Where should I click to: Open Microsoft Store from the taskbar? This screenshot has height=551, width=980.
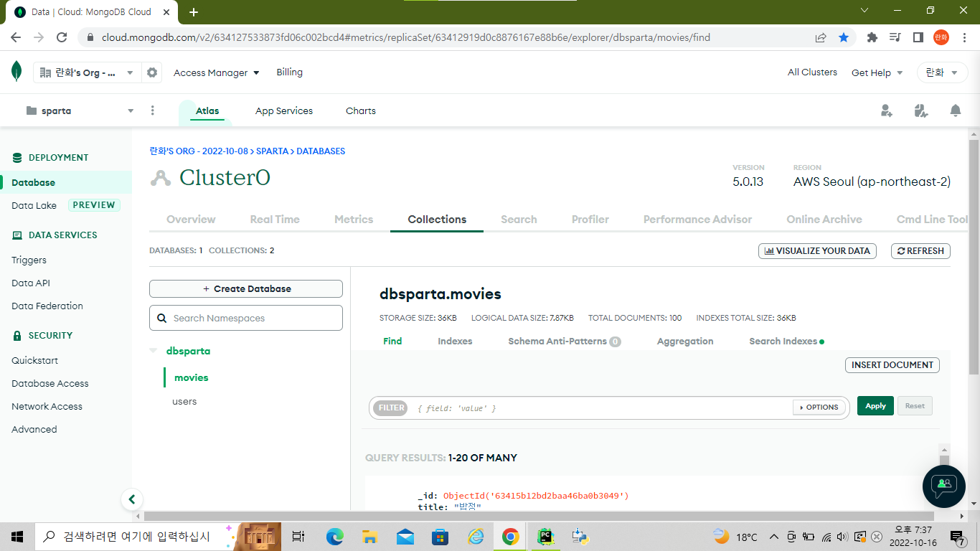(x=440, y=536)
